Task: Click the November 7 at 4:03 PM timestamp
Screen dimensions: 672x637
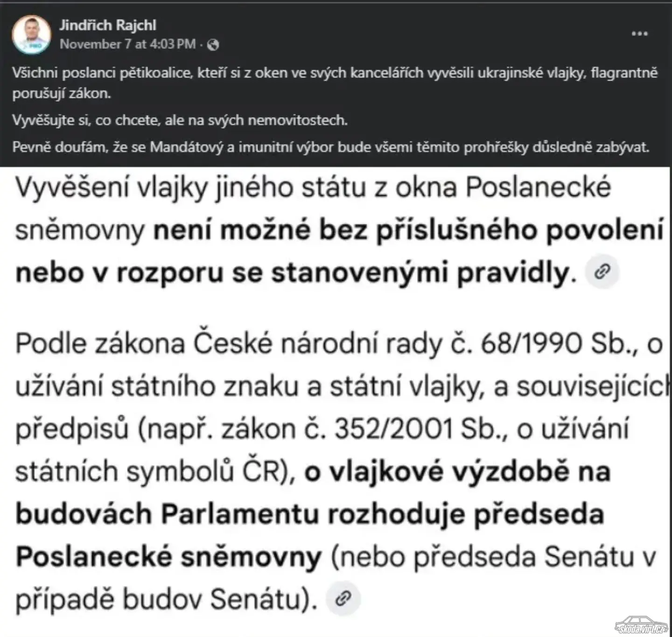Action: pyautogui.click(x=127, y=44)
